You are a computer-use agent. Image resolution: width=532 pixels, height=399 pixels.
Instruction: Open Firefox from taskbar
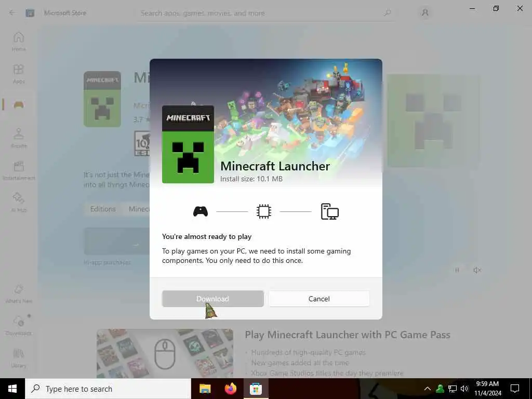(x=231, y=389)
